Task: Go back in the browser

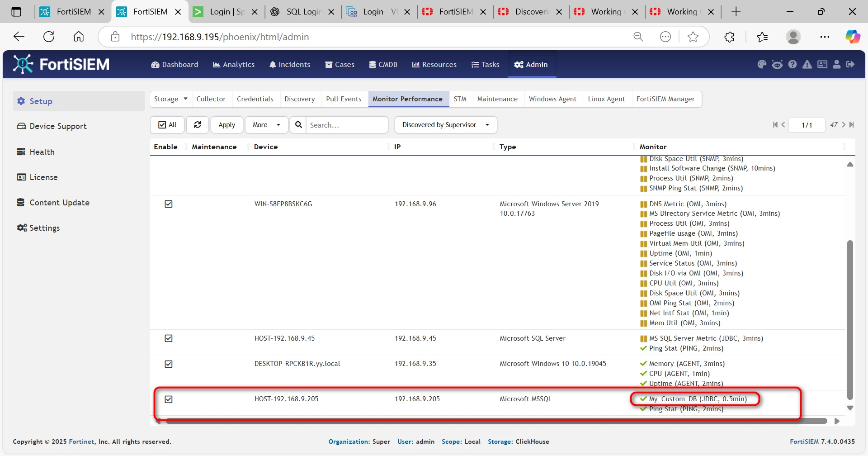Action: 19,37
